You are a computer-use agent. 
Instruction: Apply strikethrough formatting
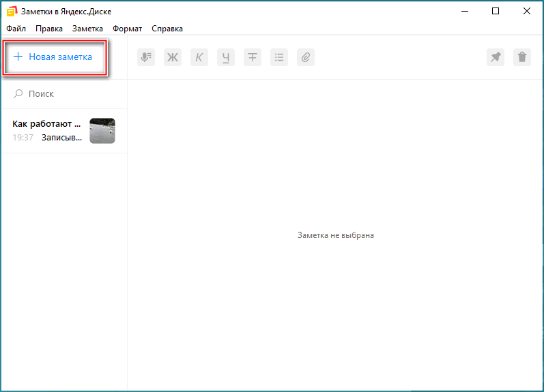coord(253,57)
